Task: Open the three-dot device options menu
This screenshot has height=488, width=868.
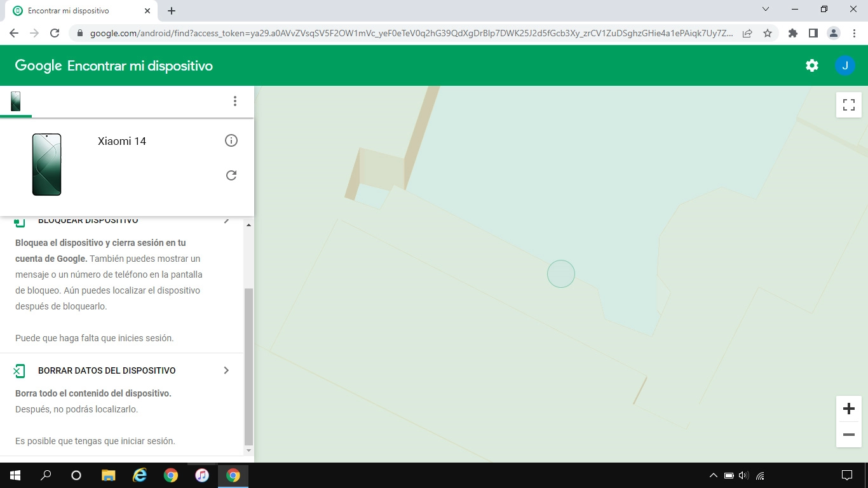Action: 235,101
